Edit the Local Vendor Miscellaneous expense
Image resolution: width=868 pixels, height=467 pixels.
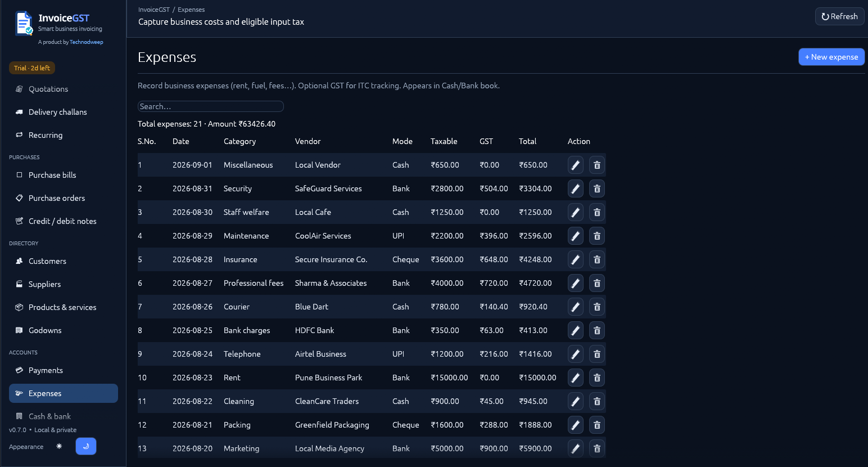(575, 165)
